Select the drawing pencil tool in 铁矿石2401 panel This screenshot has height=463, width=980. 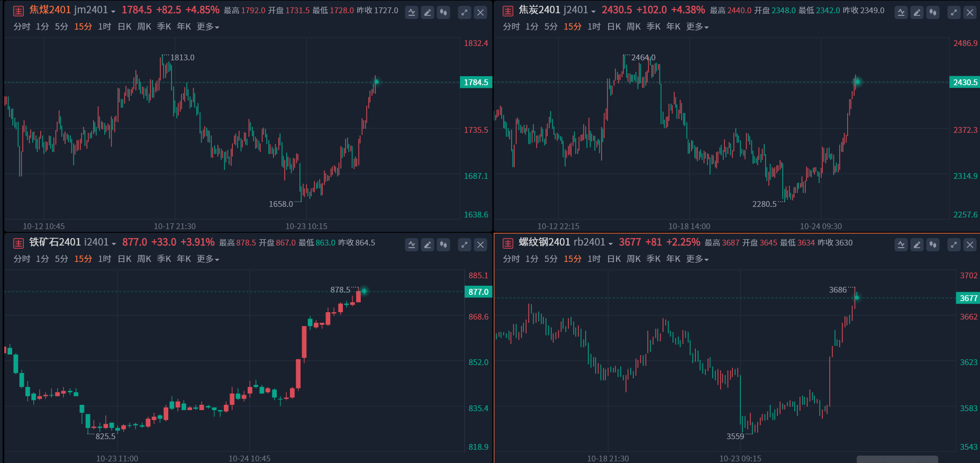tap(428, 244)
